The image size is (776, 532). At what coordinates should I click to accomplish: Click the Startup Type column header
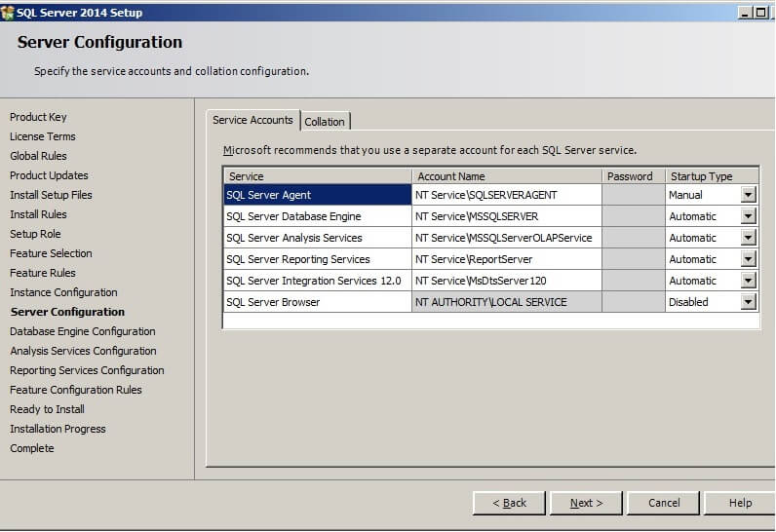click(712, 176)
